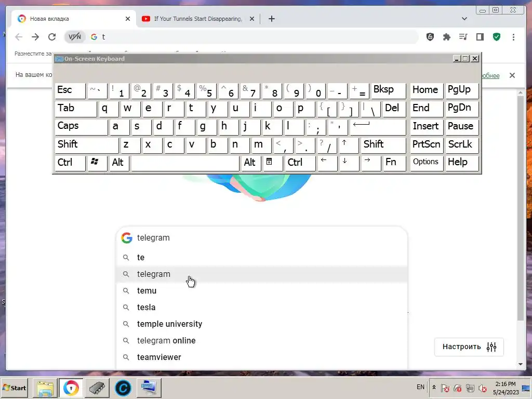Screen dimensions: 532x399
Task: Click the Bksp key
Action: pyautogui.click(x=389, y=90)
